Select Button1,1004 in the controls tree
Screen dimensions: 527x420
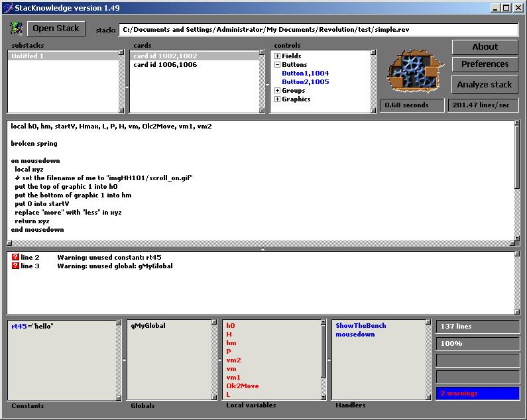point(305,74)
